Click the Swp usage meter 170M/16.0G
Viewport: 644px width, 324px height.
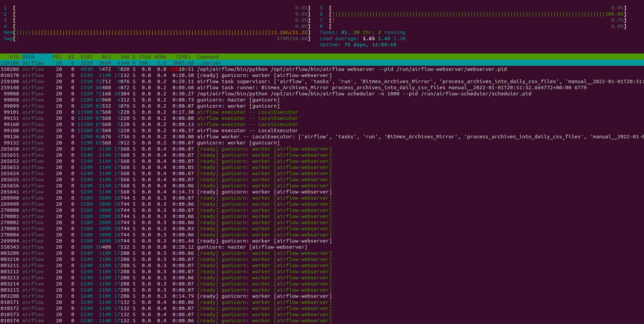[157, 38]
